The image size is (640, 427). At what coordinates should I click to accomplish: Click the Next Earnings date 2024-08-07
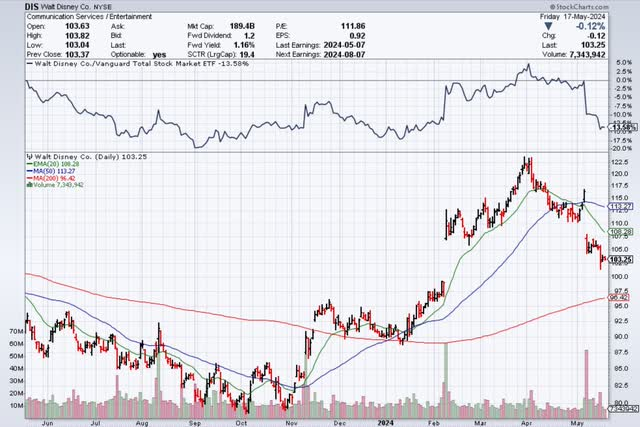tap(344, 54)
